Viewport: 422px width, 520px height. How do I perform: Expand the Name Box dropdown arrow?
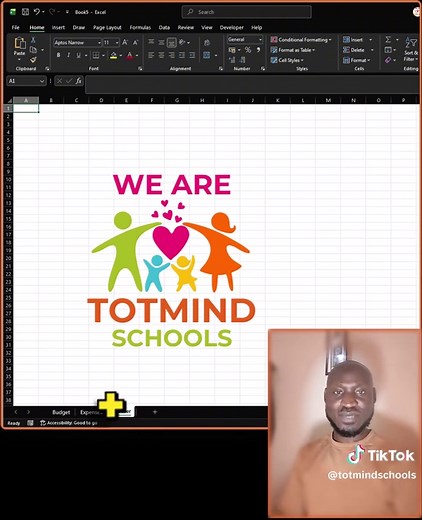(x=42, y=81)
